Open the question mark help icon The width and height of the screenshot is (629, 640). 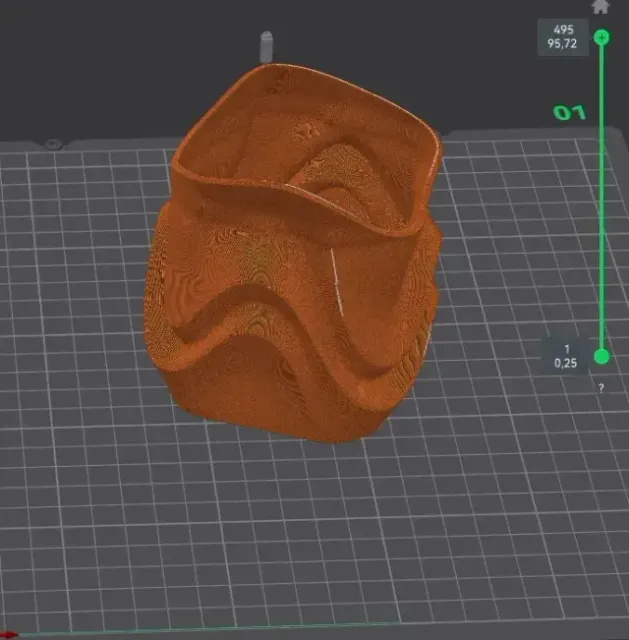601,388
